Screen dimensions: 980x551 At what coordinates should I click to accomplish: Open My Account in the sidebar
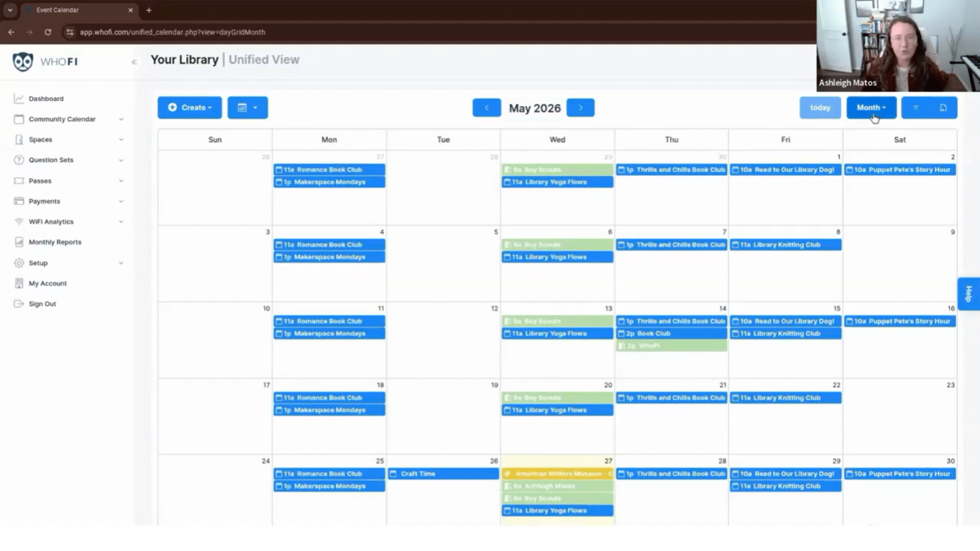tap(47, 283)
